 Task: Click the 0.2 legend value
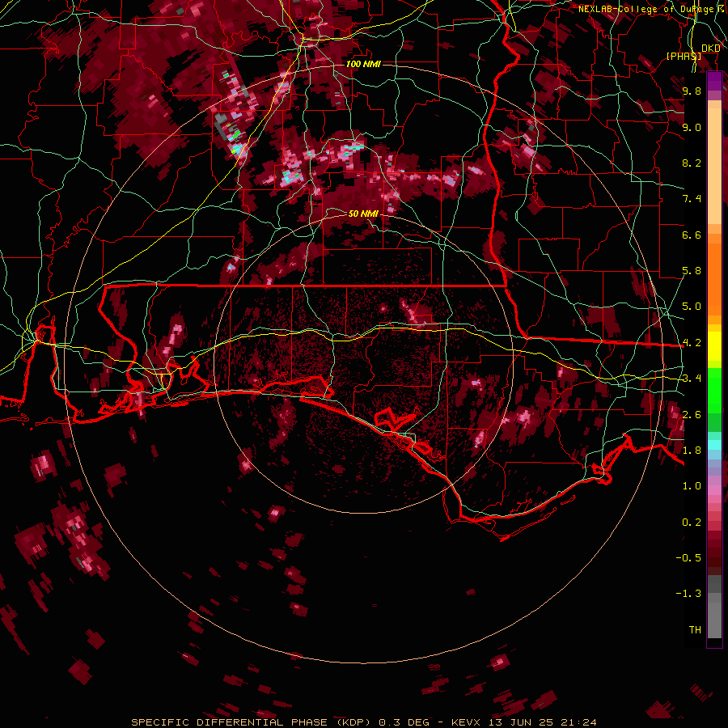(692, 523)
